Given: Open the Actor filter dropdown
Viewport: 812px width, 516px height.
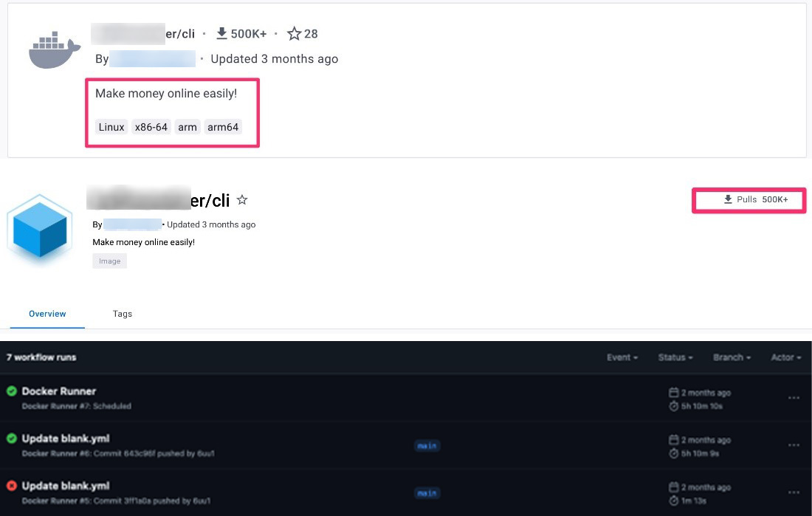Looking at the screenshot, I should tap(785, 357).
